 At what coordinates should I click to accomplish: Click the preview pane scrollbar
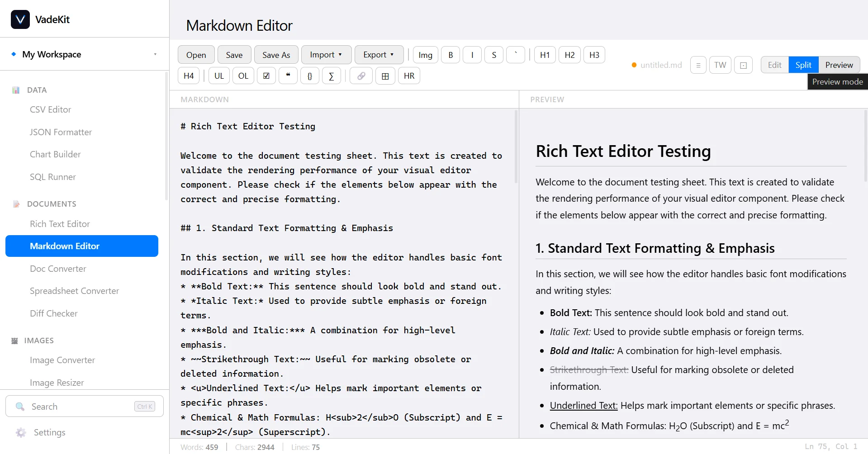coord(865,146)
